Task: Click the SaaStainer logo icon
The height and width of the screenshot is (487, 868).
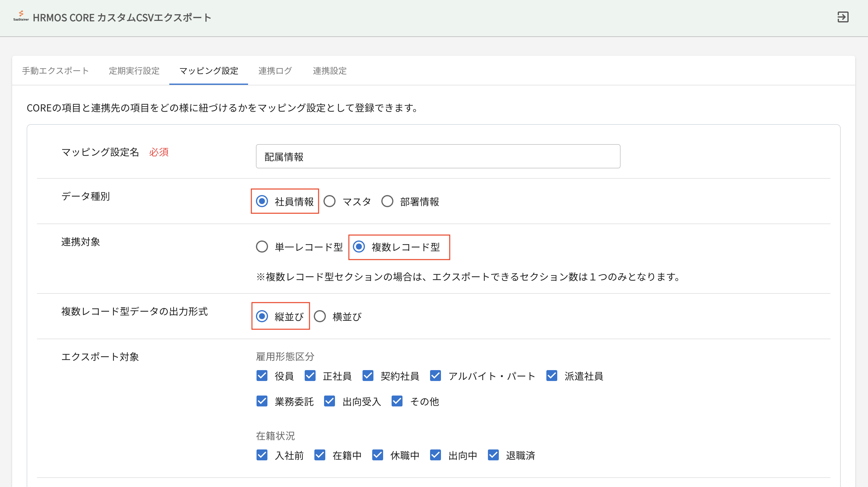Action: coord(21,15)
